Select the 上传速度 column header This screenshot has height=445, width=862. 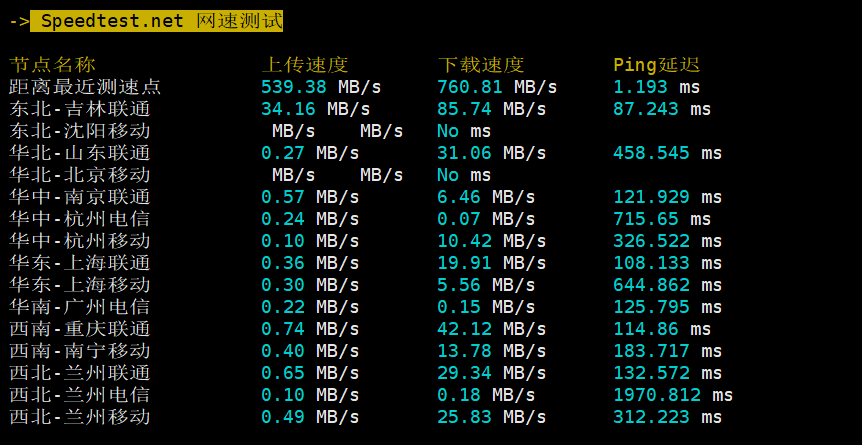coord(304,65)
